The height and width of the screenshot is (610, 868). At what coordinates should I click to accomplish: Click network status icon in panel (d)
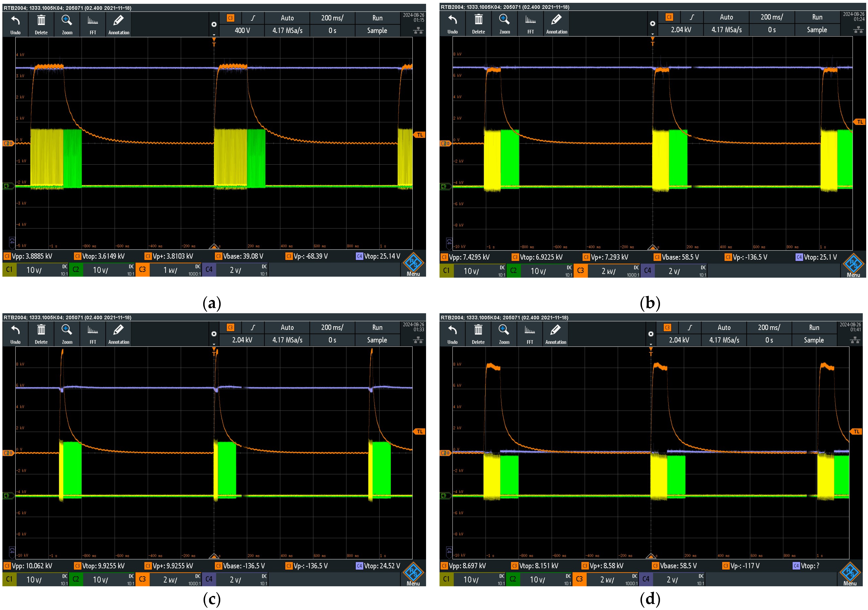tap(855, 340)
